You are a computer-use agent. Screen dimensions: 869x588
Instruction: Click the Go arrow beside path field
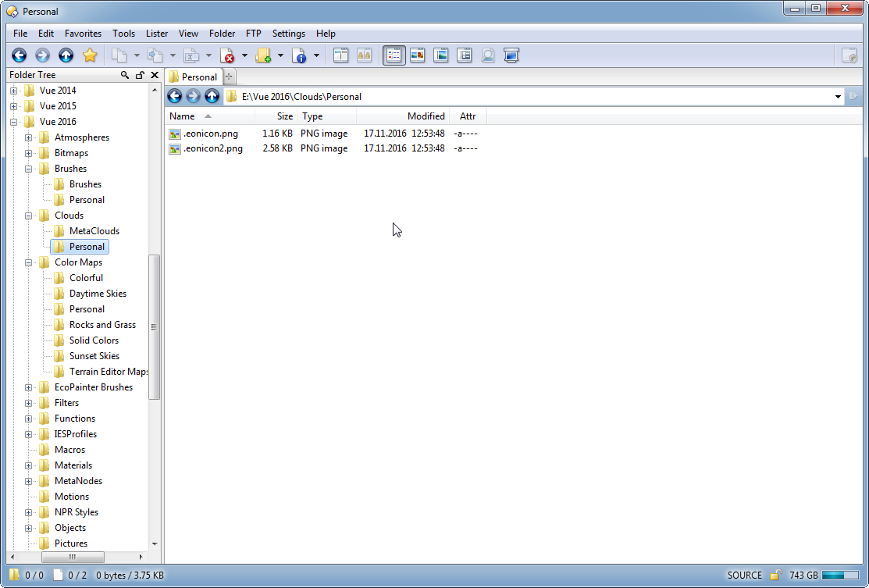coord(853,97)
